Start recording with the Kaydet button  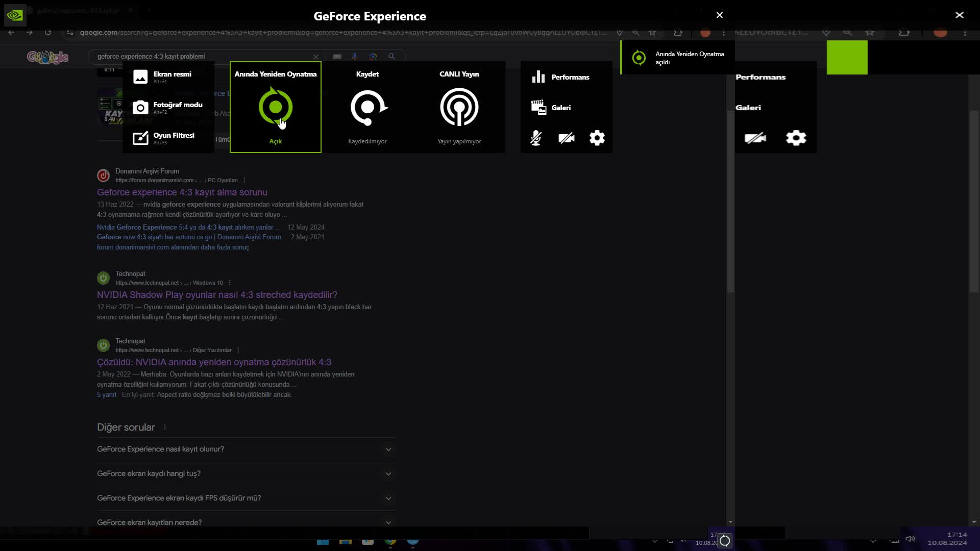tap(367, 107)
